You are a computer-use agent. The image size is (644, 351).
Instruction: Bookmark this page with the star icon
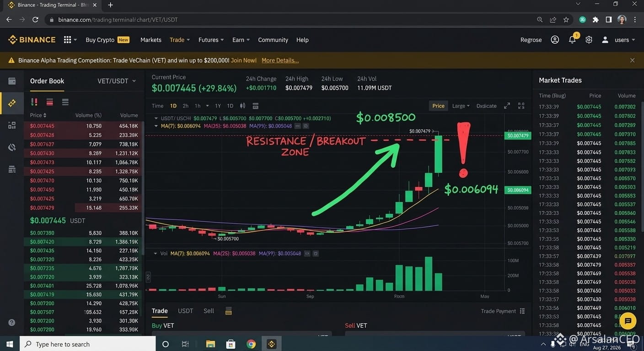point(566,20)
